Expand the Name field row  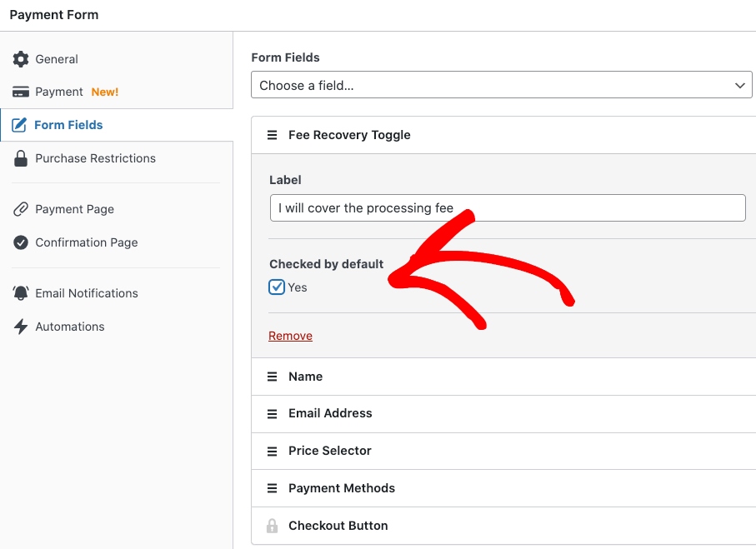click(305, 377)
